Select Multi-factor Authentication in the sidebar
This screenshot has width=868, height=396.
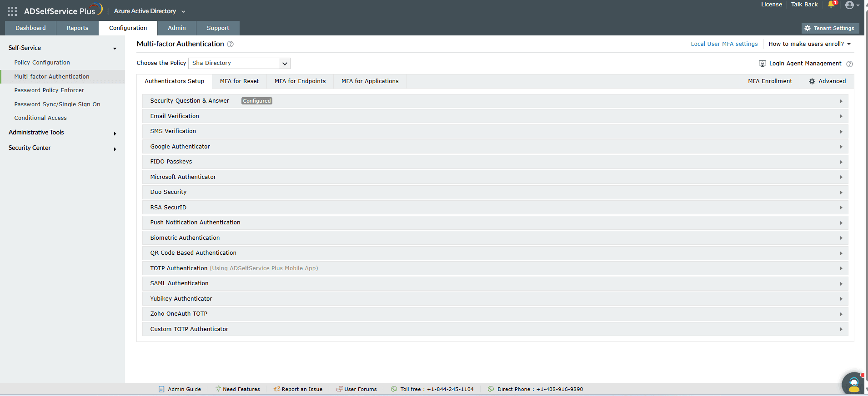pyautogui.click(x=63, y=77)
